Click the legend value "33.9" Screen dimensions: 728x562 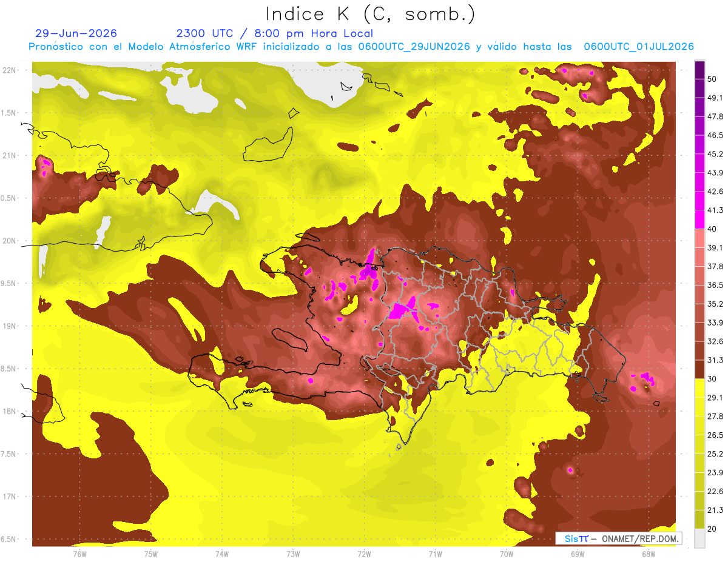[x=715, y=323]
